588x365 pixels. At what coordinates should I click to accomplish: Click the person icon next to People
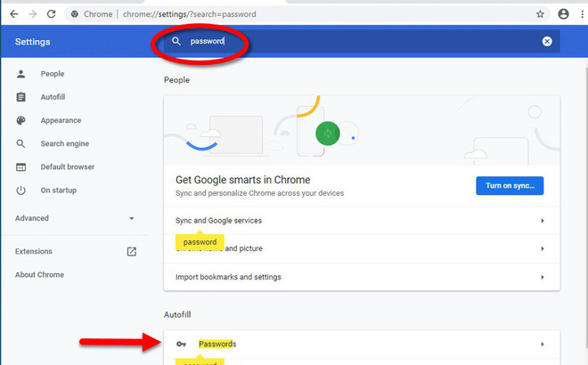(21, 74)
